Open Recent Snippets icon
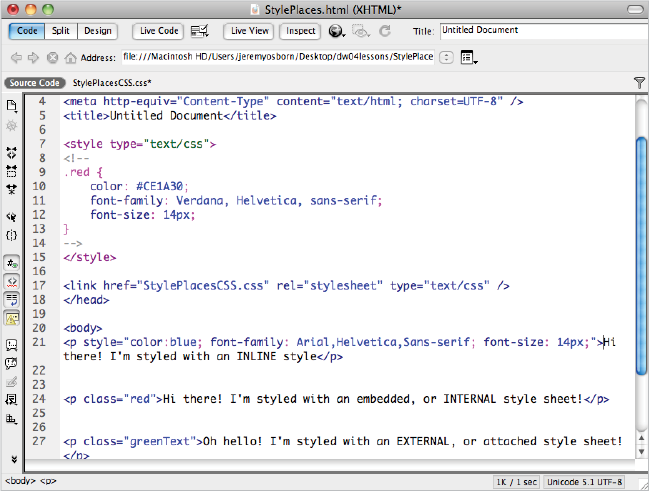 point(12,400)
